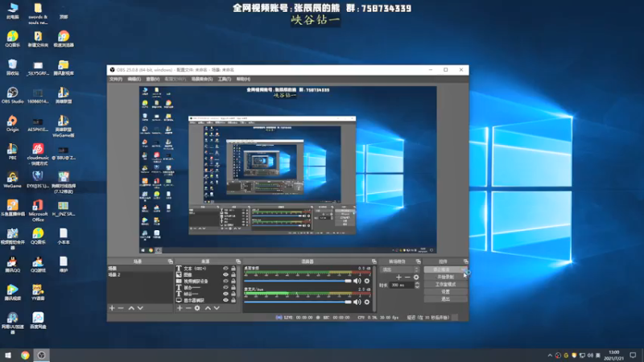Screen dimensions: 644x362
Task: Open the 场景集合(S) menu
Action: (202, 79)
